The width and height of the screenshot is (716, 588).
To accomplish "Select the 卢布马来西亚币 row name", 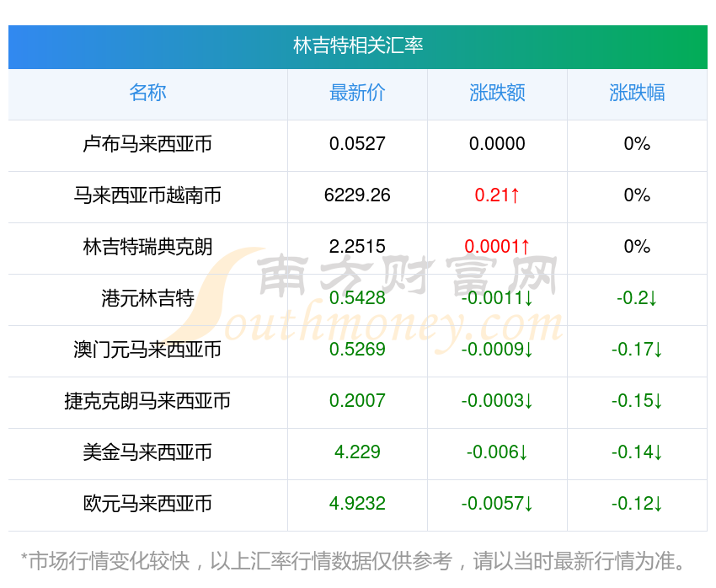I will tap(147, 144).
